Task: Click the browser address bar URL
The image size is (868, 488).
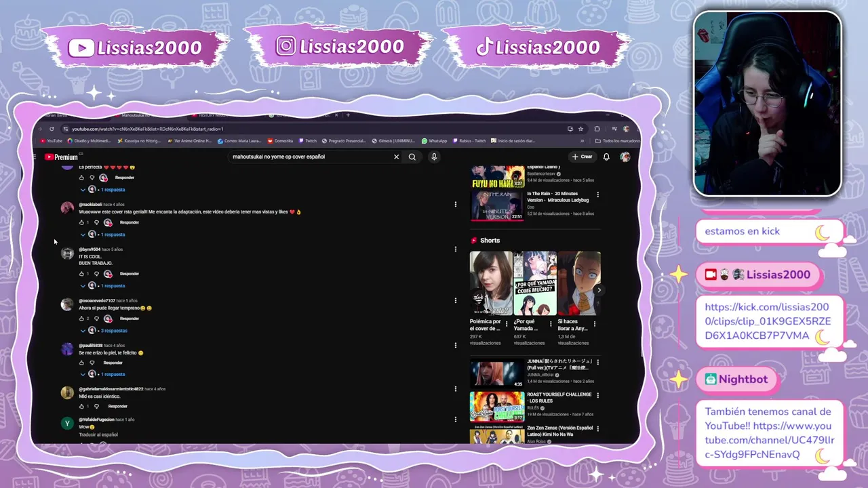Action: [x=148, y=129]
